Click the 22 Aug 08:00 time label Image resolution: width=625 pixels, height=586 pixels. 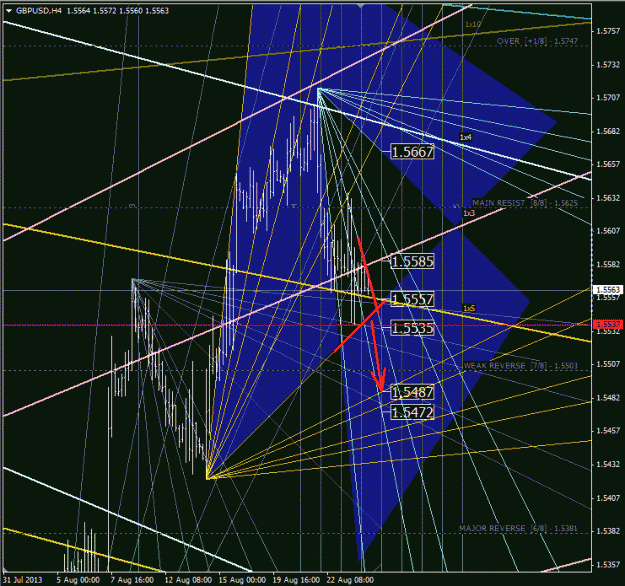(x=350, y=580)
